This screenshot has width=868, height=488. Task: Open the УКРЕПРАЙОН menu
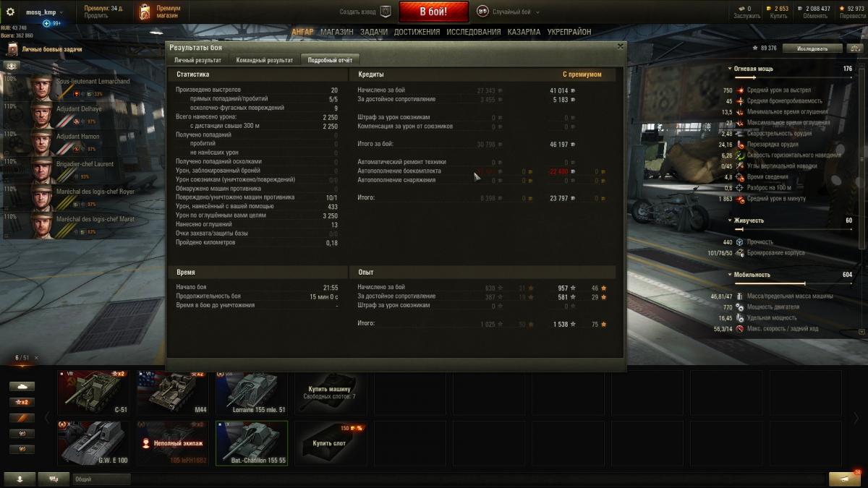(569, 32)
